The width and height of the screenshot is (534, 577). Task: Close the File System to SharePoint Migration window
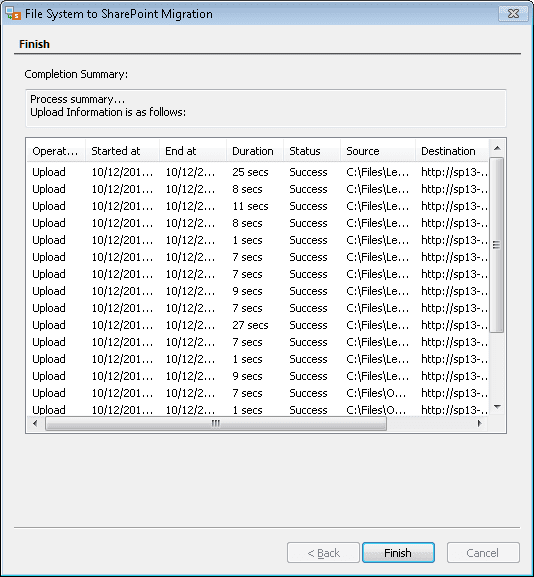513,14
